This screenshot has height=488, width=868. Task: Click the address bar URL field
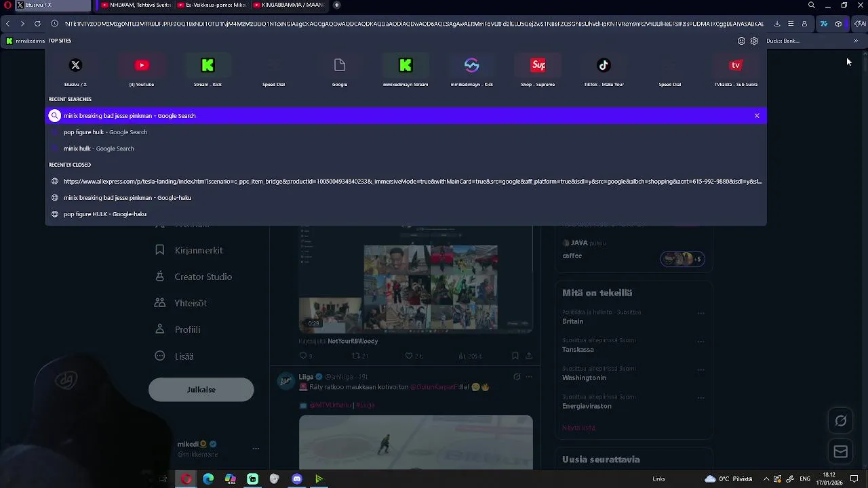[x=414, y=24]
